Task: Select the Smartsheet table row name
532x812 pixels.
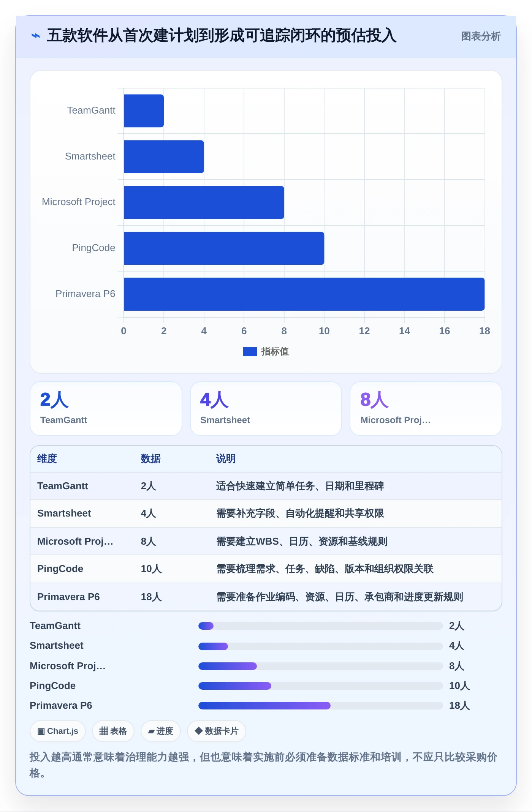Action: tap(64, 513)
